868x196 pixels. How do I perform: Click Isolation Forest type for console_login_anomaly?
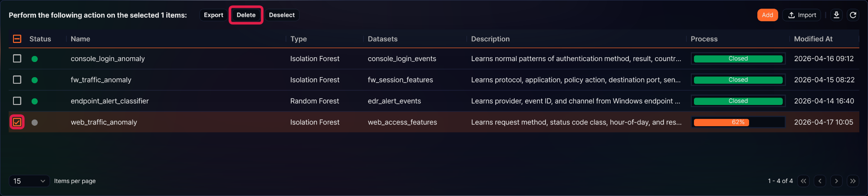315,59
